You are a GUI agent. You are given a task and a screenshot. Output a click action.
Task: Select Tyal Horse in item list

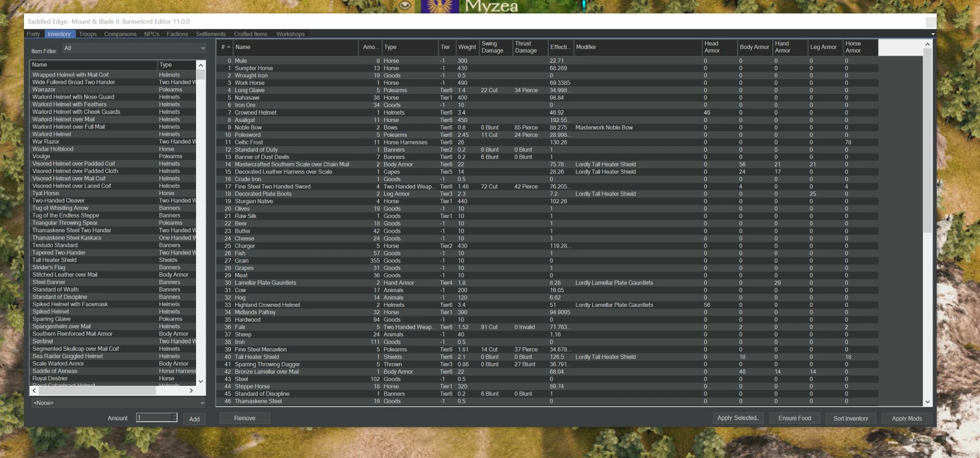point(113,193)
